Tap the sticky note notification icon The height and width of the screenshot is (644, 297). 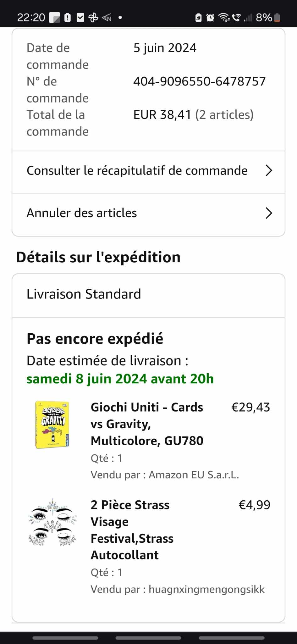[54, 18]
